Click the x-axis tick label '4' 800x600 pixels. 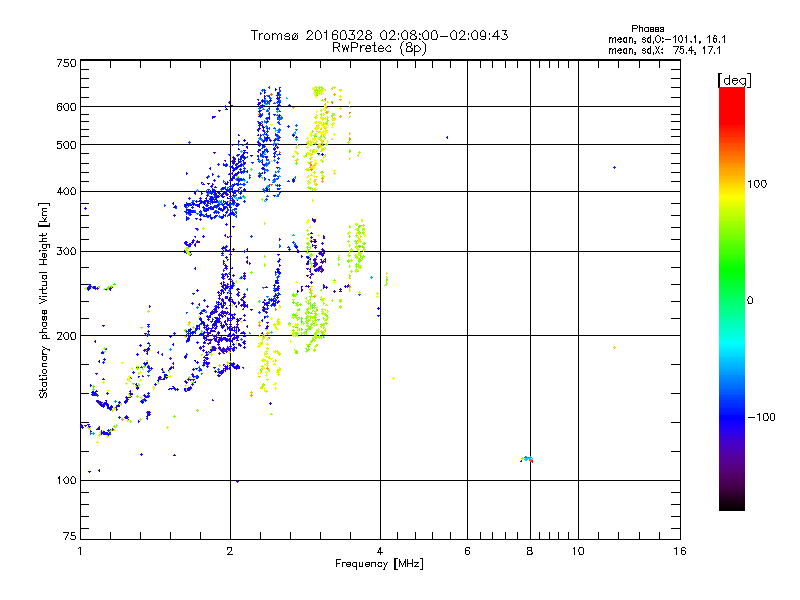380,551
